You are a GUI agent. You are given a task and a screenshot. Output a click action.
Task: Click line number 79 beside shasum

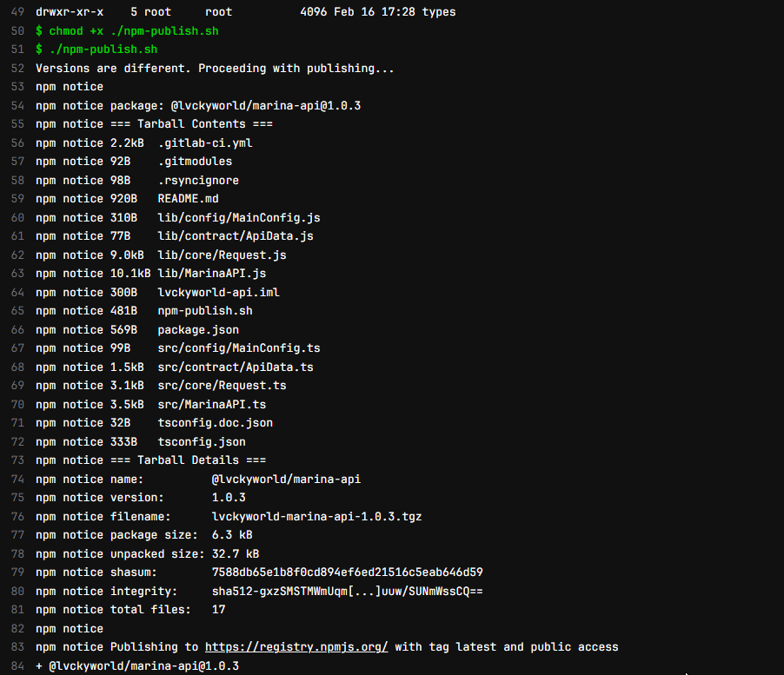[18, 572]
